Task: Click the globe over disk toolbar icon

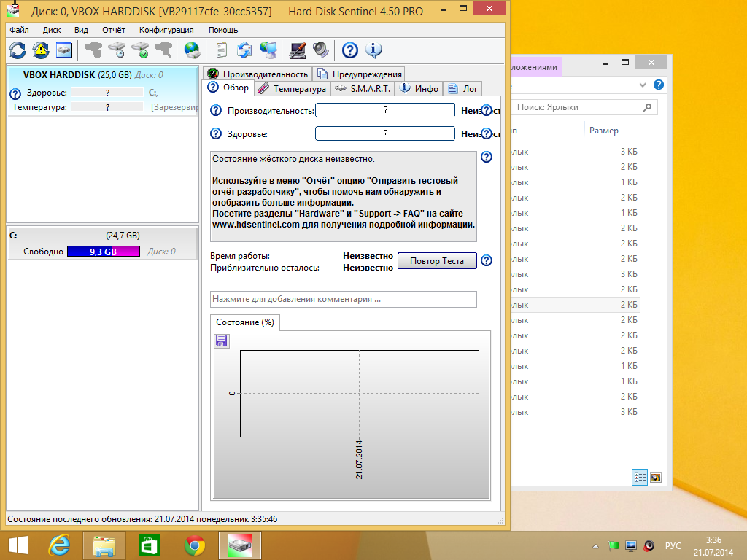Action: 193,50
